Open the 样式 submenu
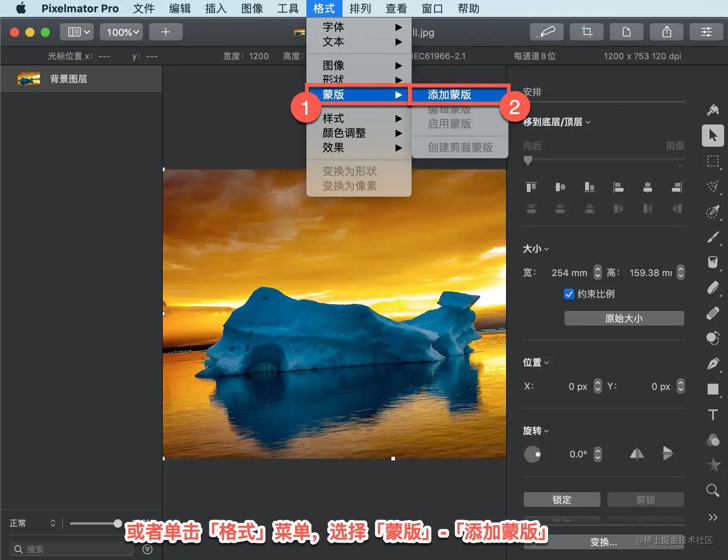Screen dimensions: 728x560 point(359,118)
